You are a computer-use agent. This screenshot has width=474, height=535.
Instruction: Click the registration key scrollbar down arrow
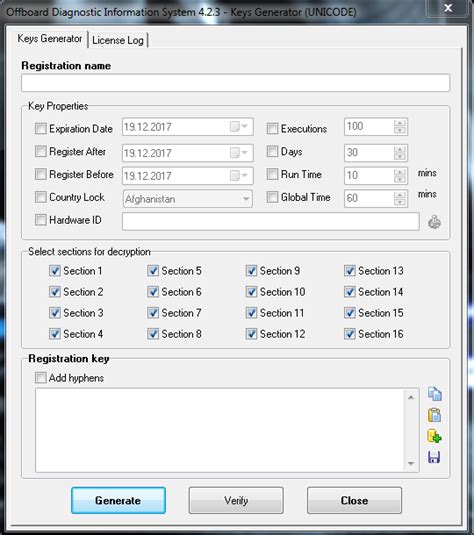pos(411,463)
